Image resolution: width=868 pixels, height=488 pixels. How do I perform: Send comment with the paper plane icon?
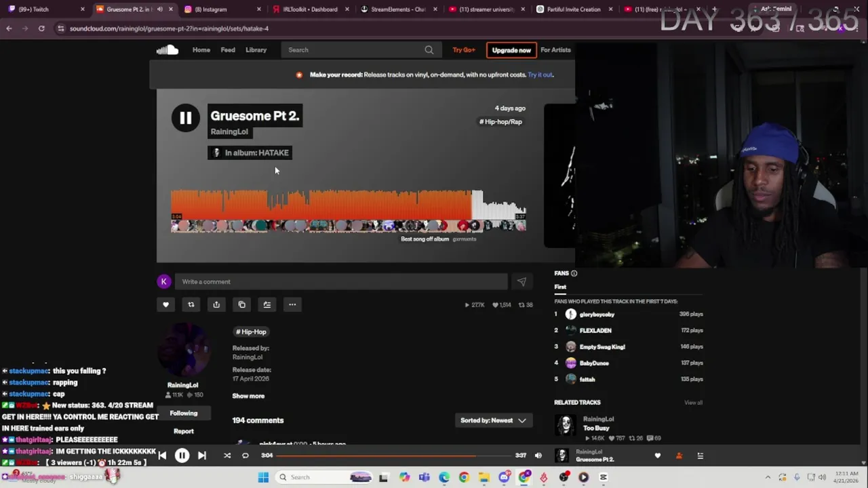pos(521,282)
